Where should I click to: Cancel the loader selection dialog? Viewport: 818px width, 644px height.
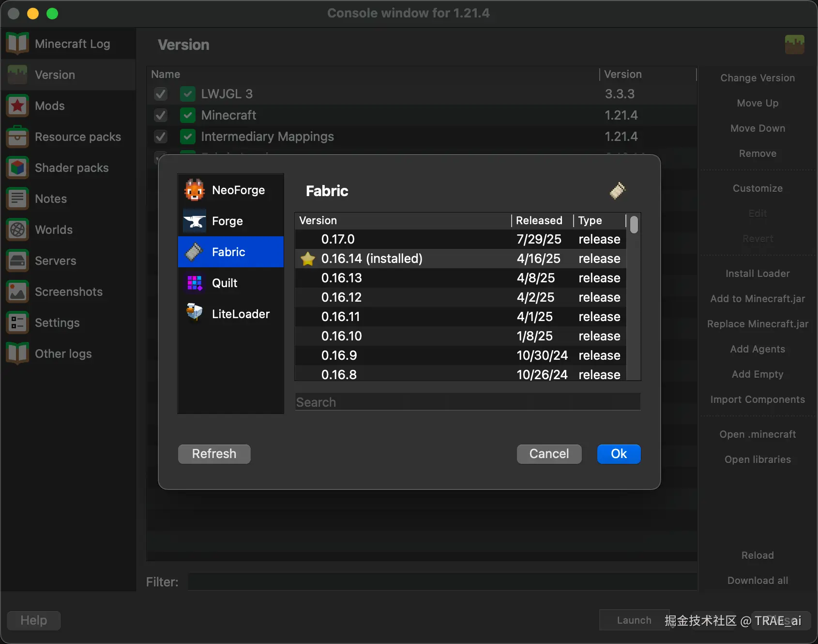[549, 454]
